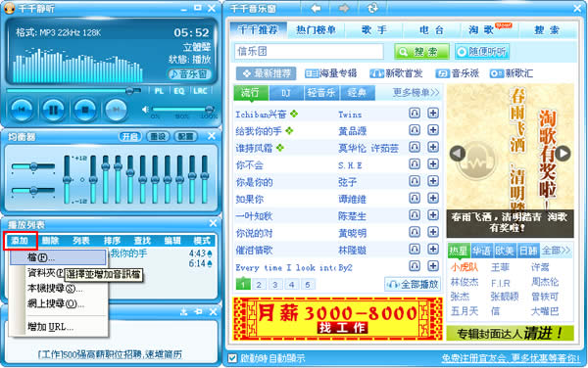The image size is (588, 368).
Task: Open the 添加 playlist menu
Action: [21, 241]
